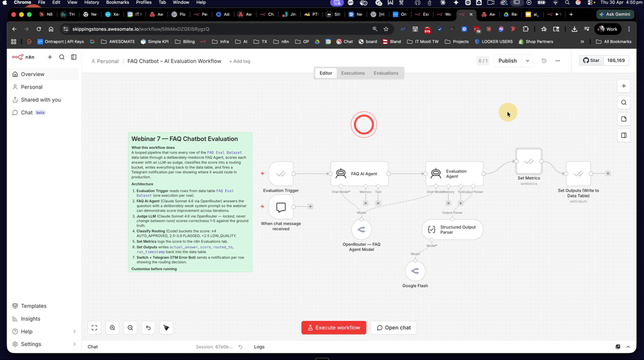Screen dimensions: 644x360
Task: Click the plus create button beside n8n logo
Action: point(50,57)
